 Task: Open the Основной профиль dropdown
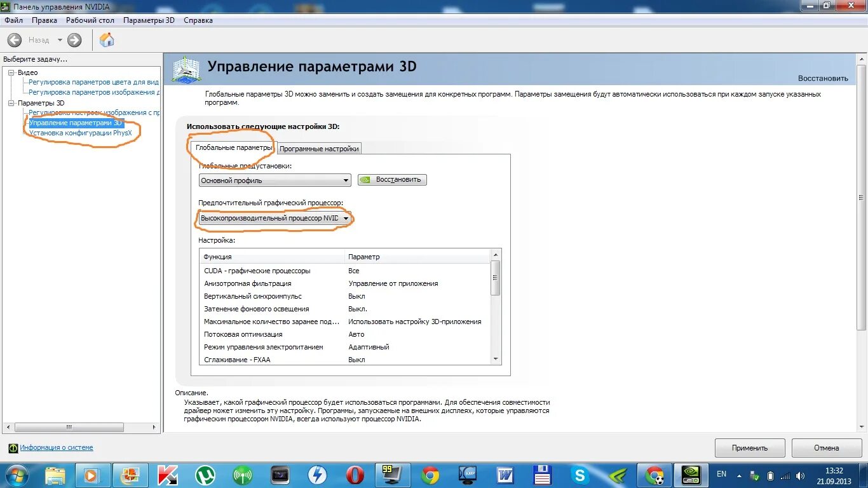click(x=275, y=180)
